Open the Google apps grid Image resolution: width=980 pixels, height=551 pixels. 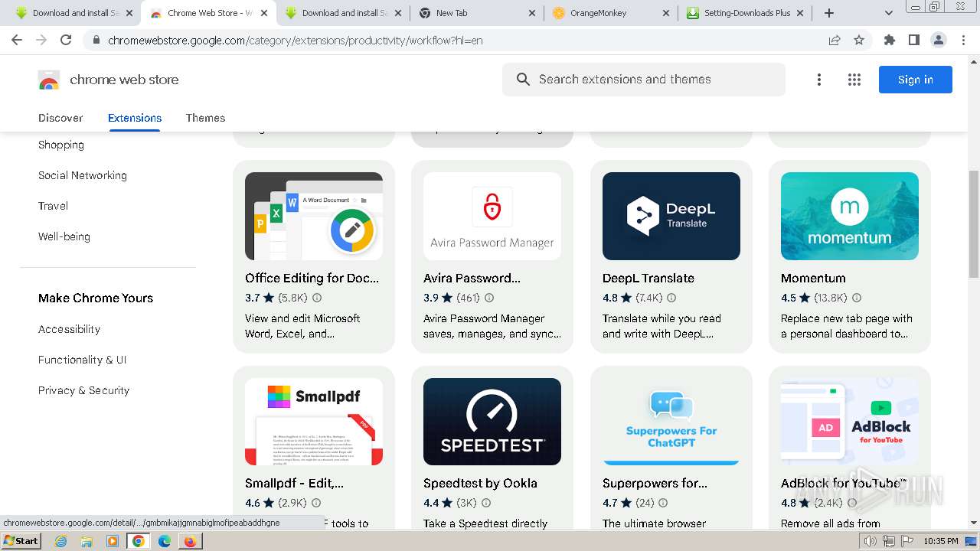[x=854, y=80]
